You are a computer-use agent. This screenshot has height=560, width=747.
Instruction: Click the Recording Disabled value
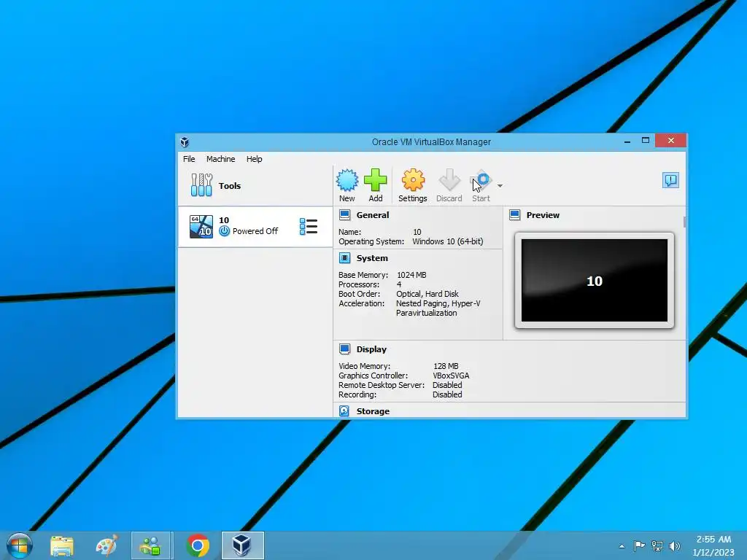point(447,394)
